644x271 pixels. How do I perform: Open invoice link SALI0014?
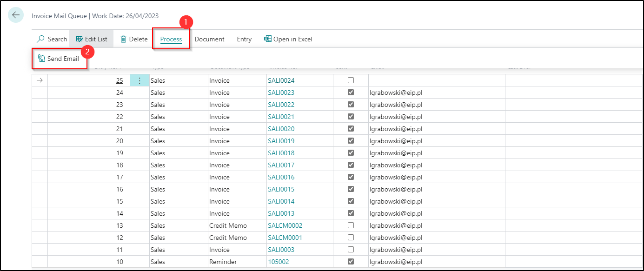click(281, 201)
